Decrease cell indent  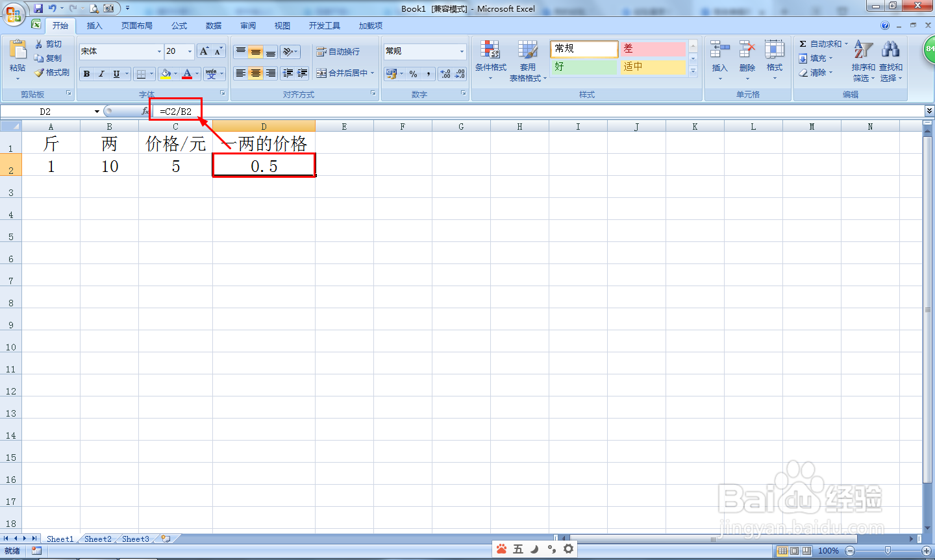coord(288,73)
